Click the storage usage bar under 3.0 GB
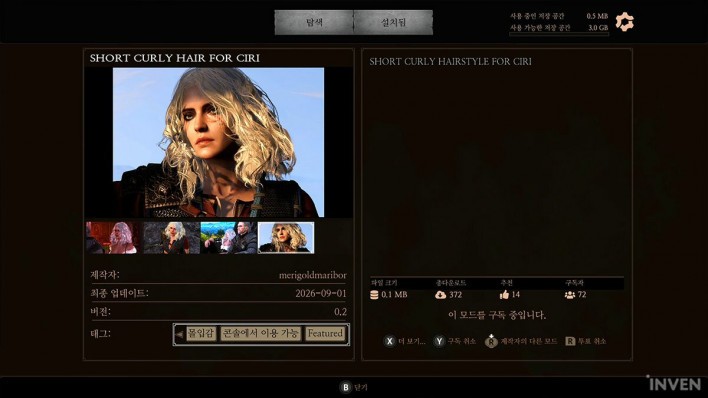Viewport: 708px width, 398px height. [x=559, y=34]
